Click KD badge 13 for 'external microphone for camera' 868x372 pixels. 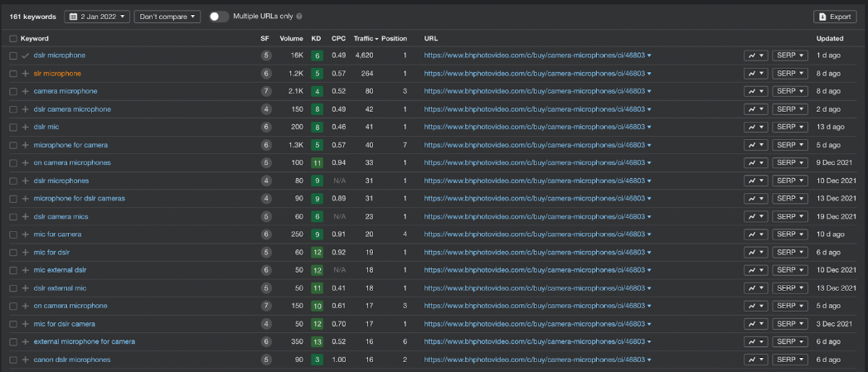tap(316, 341)
